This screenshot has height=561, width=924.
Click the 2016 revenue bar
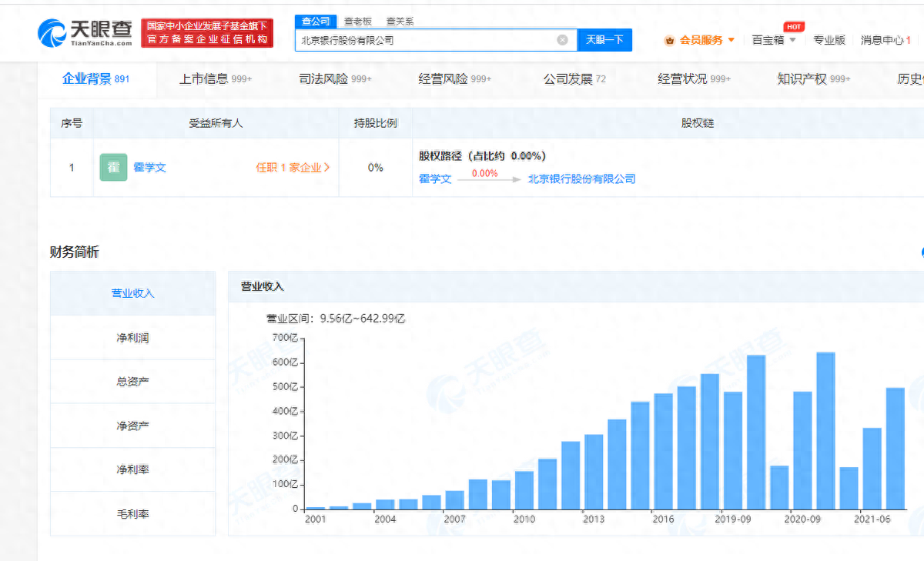(664, 452)
